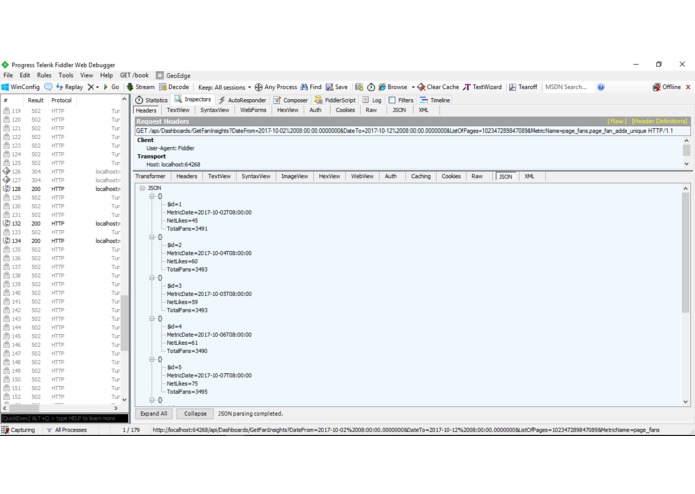
Task: Switch to the response Caching tab
Action: click(421, 176)
